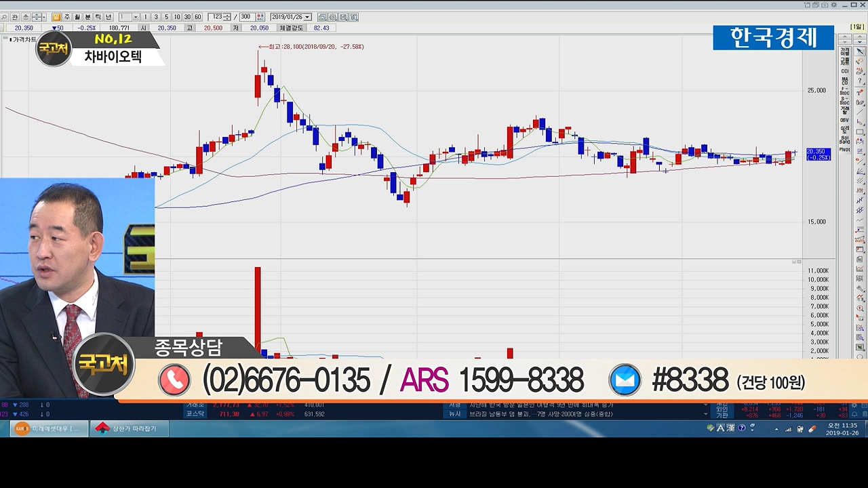The height and width of the screenshot is (488, 868).
Task: Expand the period interval dropdown arrow
Action: (x=136, y=17)
